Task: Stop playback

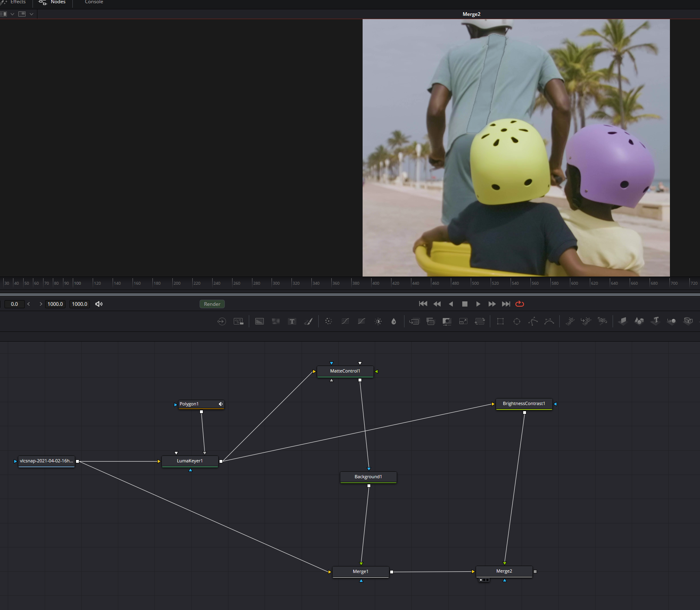Action: point(465,304)
